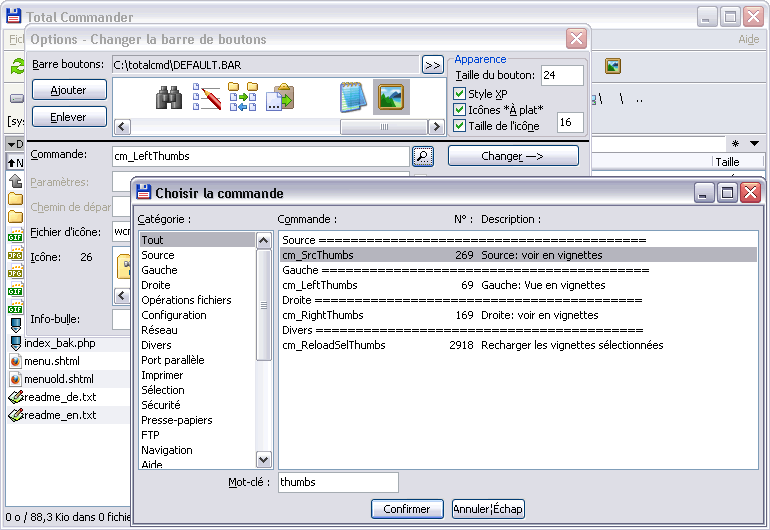Select the Sécurité category
Screen dimensions: 770x530
tap(197, 405)
